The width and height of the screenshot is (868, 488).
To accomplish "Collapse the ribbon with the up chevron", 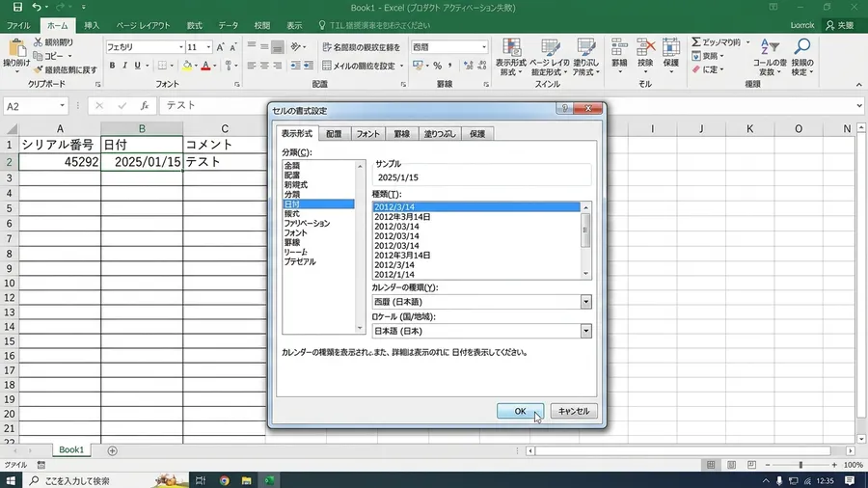I will pos(858,85).
